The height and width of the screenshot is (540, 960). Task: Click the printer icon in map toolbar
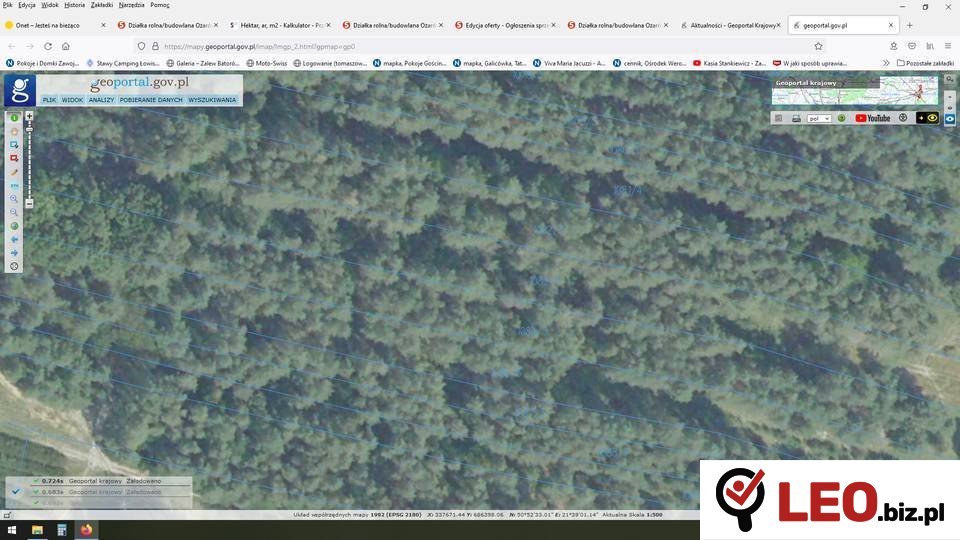tap(796, 118)
